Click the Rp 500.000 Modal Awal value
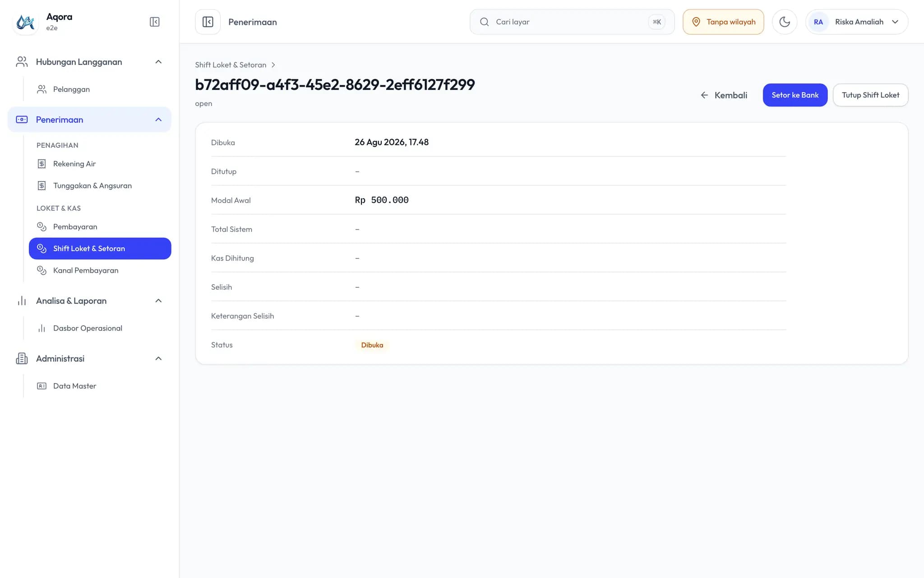 [x=382, y=200]
